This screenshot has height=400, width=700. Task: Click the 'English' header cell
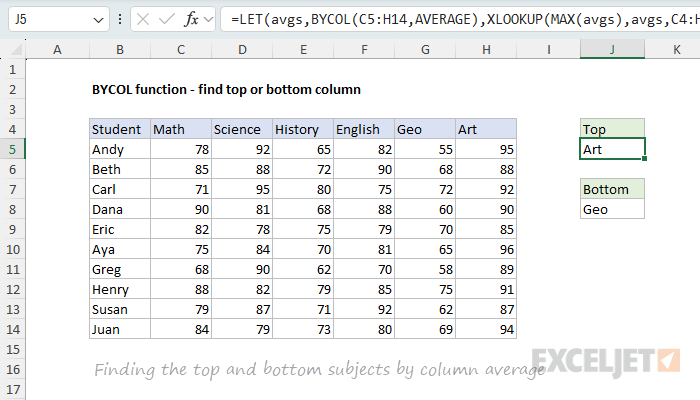pos(364,129)
